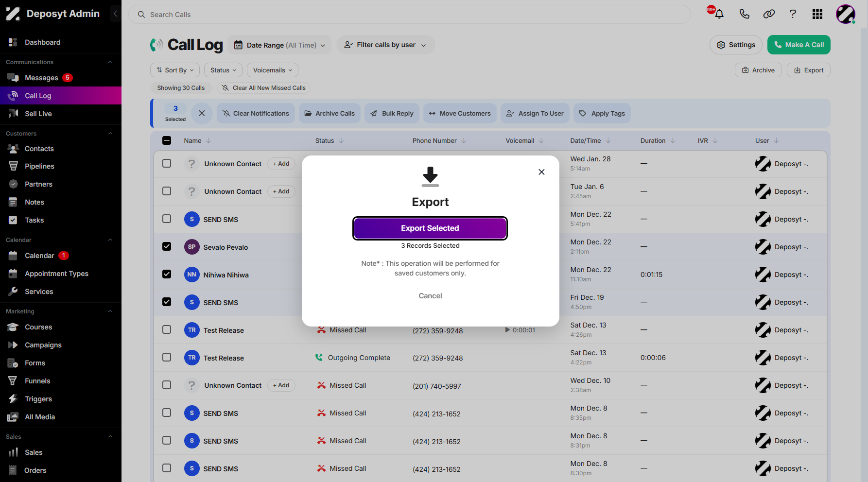The height and width of the screenshot is (482, 868).
Task: Sort by Date/Time column arrow
Action: (608, 141)
